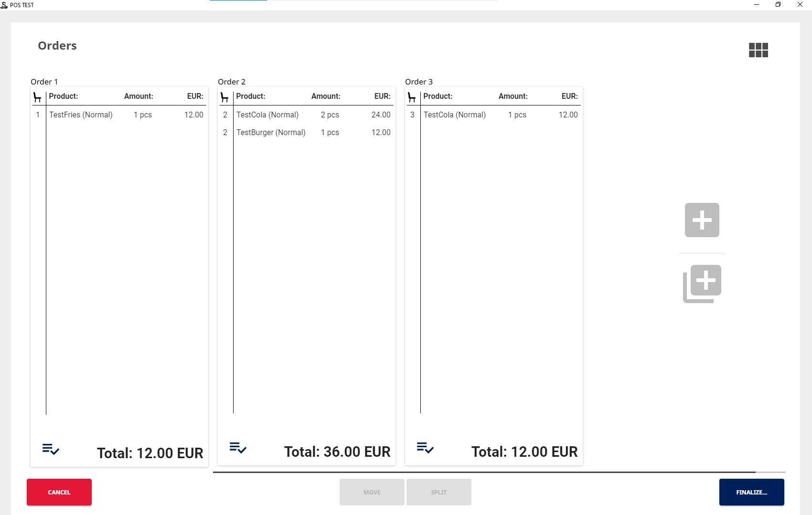Click the seat icon in Order 2 header

coord(225,96)
